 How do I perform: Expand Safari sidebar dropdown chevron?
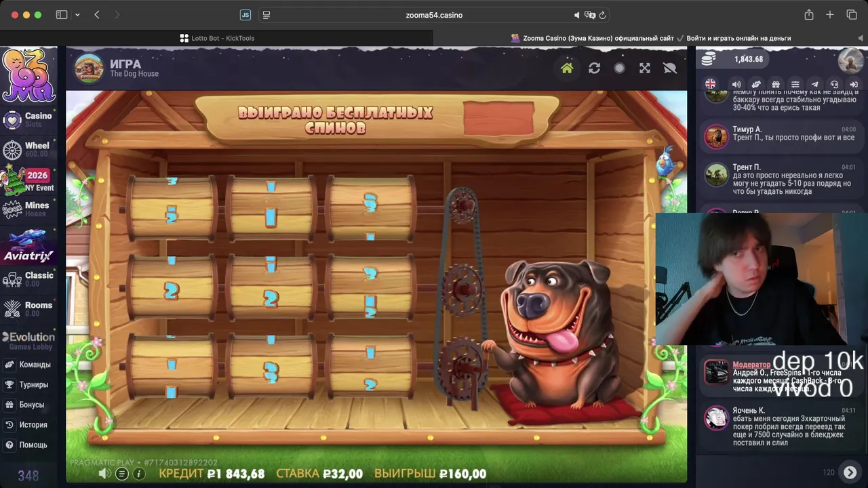[77, 15]
